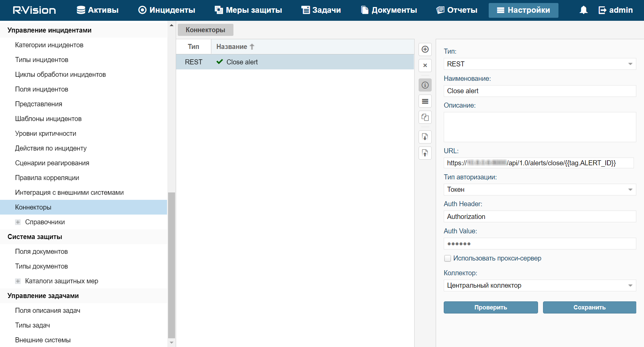Viewport: 644px width, 347px height.
Task: Click the Сохранить button
Action: click(x=589, y=307)
